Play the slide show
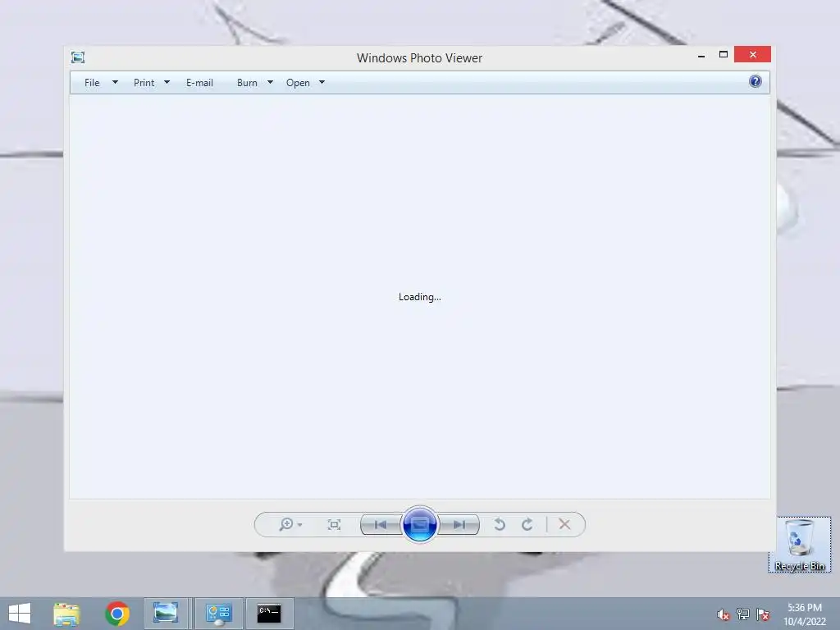840x630 pixels. tap(419, 524)
